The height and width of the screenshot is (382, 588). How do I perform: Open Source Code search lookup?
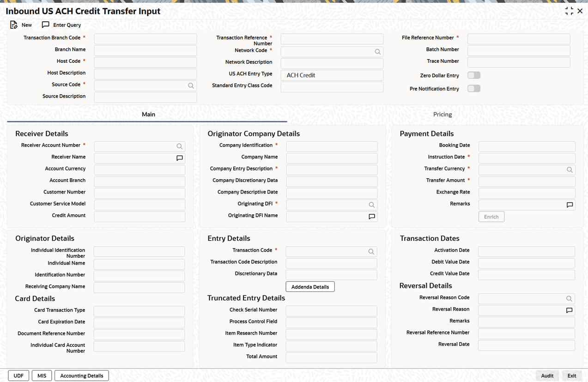click(191, 85)
